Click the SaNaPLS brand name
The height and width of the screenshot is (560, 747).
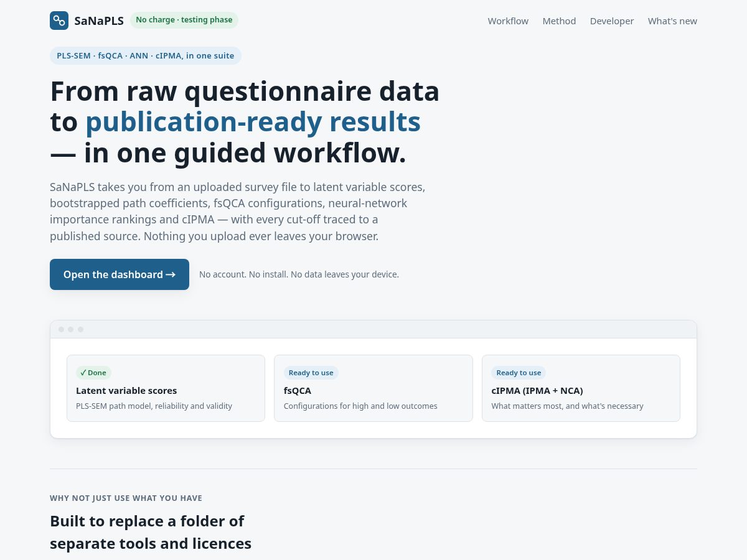click(99, 21)
